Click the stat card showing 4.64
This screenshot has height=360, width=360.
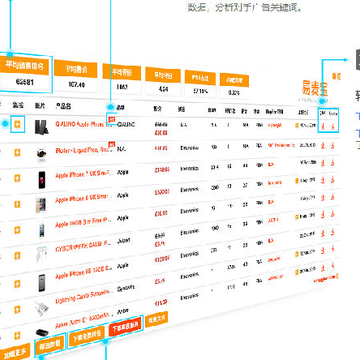(x=163, y=81)
